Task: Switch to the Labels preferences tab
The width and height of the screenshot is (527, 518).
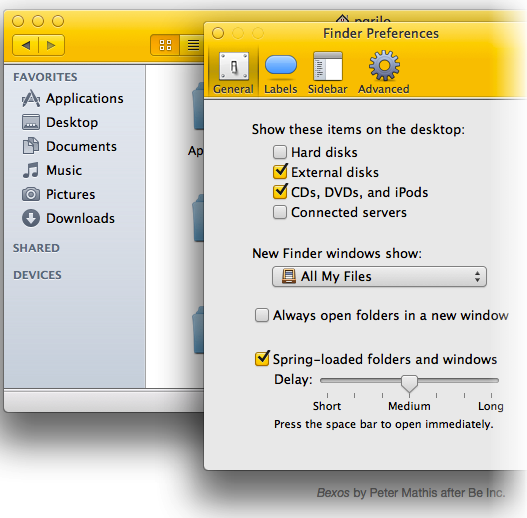Action: [x=281, y=73]
